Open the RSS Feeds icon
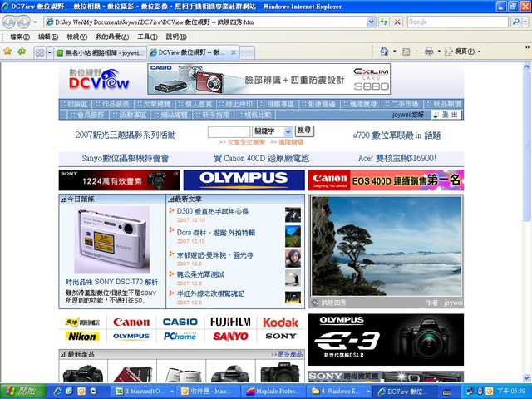Image resolution: width=532 pixels, height=399 pixels. 406,52
